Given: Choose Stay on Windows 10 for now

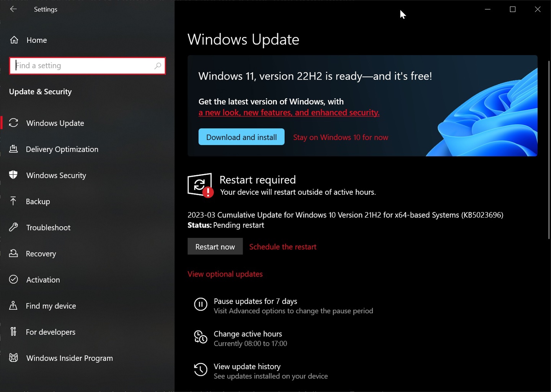Looking at the screenshot, I should click(340, 137).
